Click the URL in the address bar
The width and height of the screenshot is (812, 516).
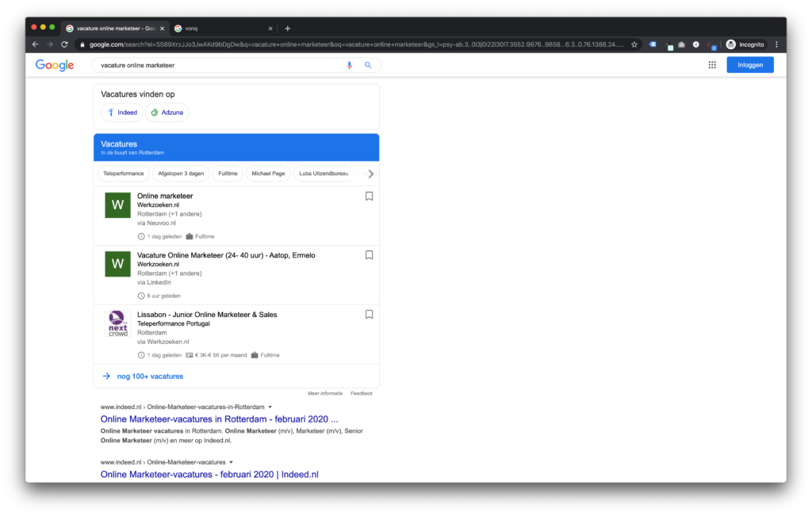[x=356, y=44]
